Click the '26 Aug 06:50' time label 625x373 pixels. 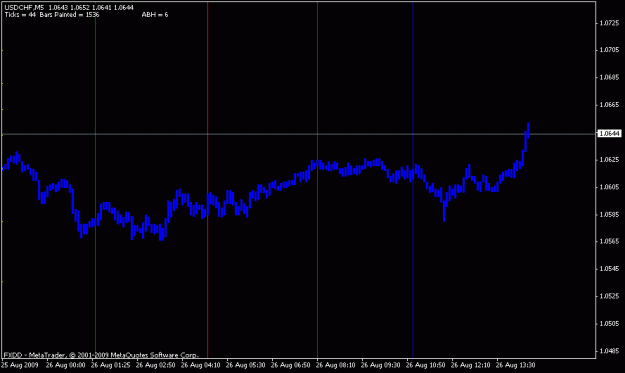pyautogui.click(x=291, y=365)
